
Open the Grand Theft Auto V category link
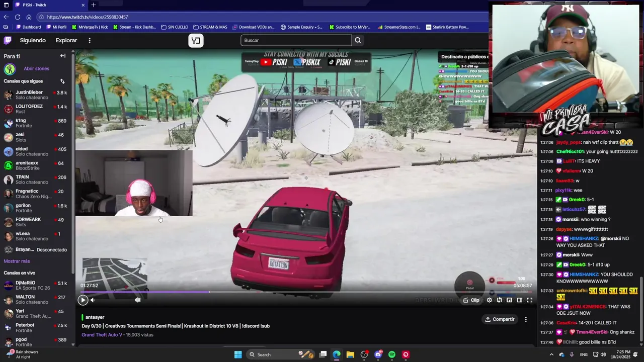pos(102,335)
